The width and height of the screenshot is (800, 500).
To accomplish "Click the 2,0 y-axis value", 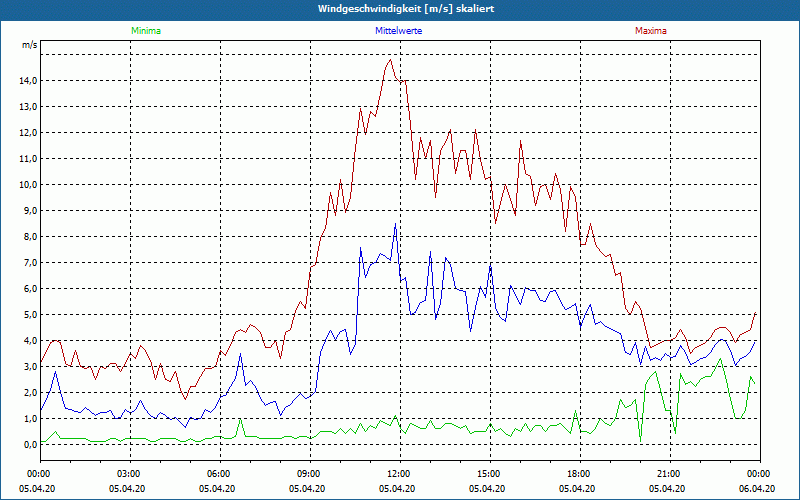I will click(x=30, y=393).
